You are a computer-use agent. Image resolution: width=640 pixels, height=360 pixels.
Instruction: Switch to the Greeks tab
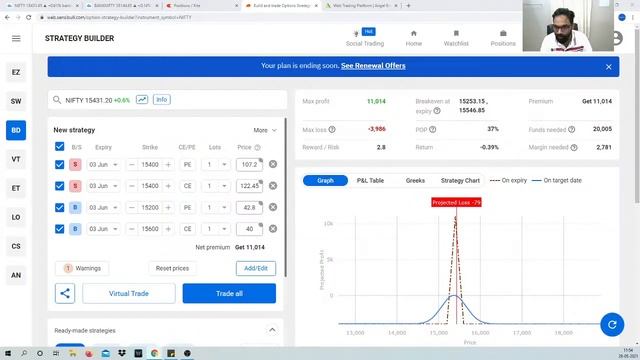[415, 180]
